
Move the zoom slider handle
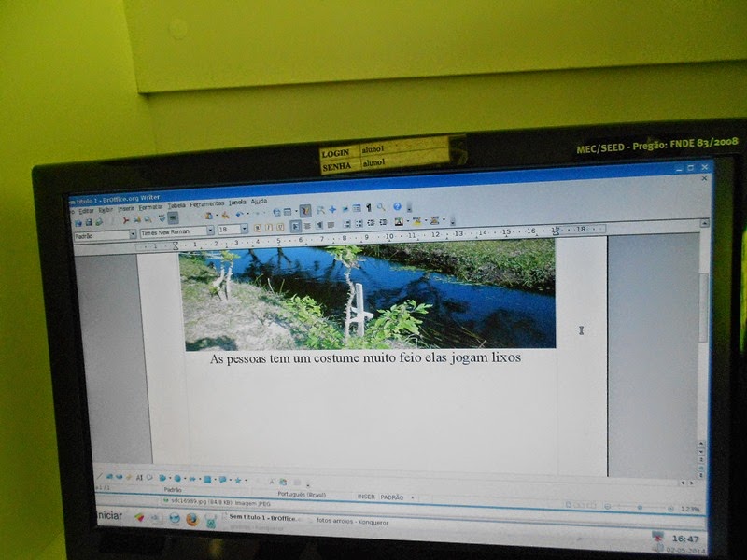click(640, 508)
